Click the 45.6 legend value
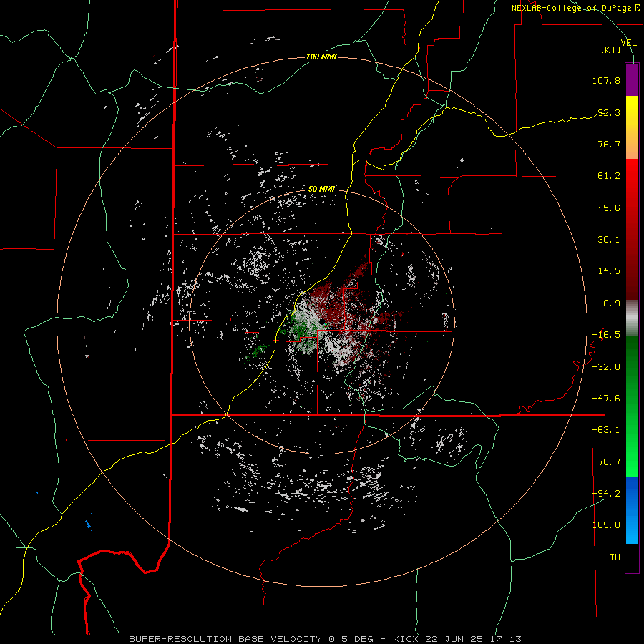 pos(609,208)
